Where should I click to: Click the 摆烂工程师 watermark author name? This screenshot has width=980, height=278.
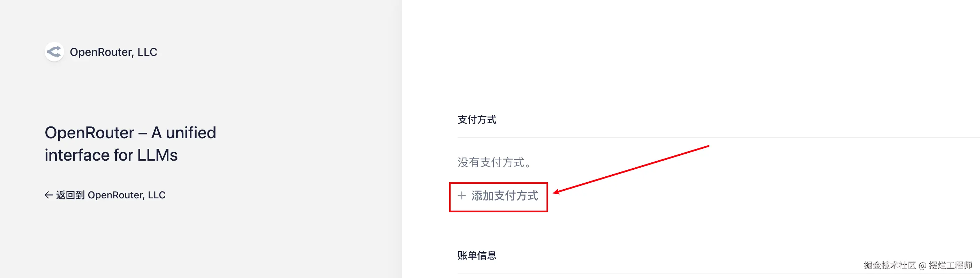pyautogui.click(x=950, y=265)
